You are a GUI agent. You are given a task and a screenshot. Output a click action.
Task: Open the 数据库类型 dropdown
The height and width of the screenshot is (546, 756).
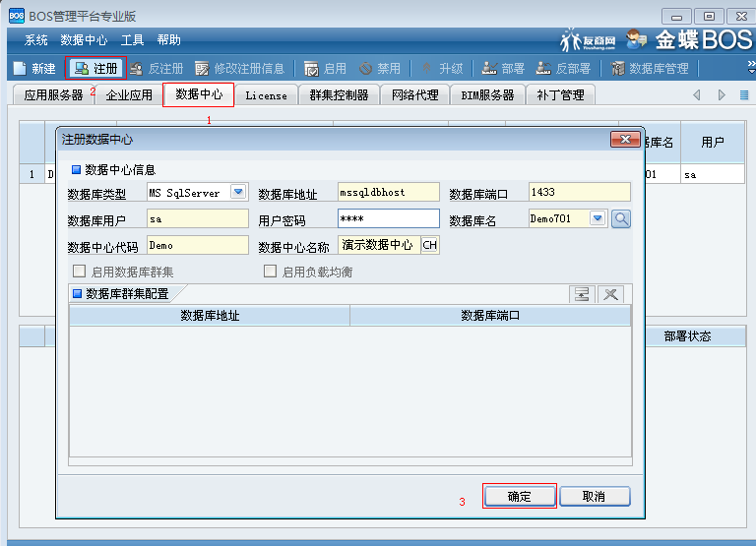[x=238, y=192]
